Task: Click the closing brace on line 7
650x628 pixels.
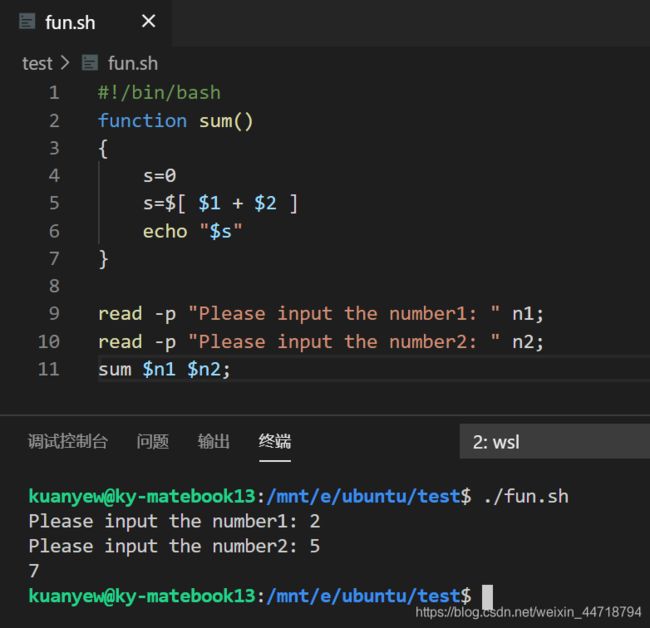Action: point(103,259)
